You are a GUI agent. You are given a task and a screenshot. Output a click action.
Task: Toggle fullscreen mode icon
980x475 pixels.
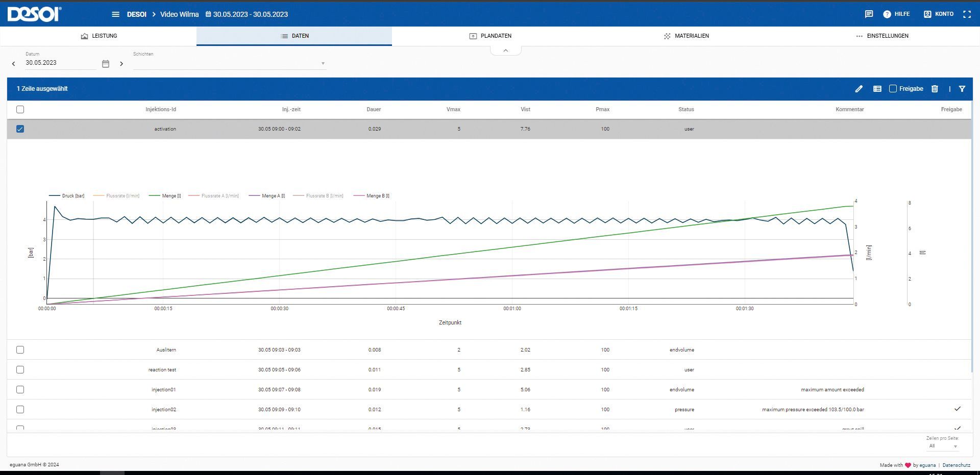[967, 14]
